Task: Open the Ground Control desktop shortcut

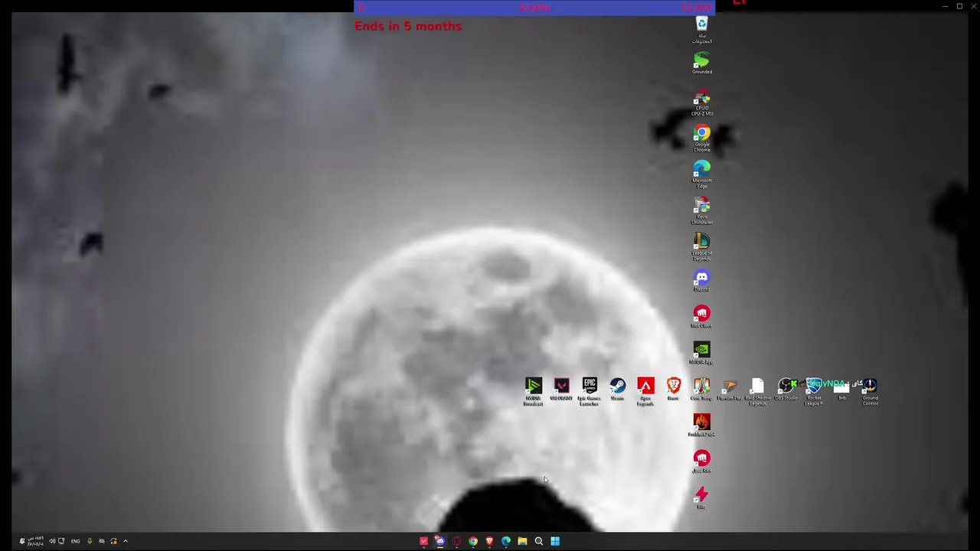Action: pyautogui.click(x=871, y=391)
